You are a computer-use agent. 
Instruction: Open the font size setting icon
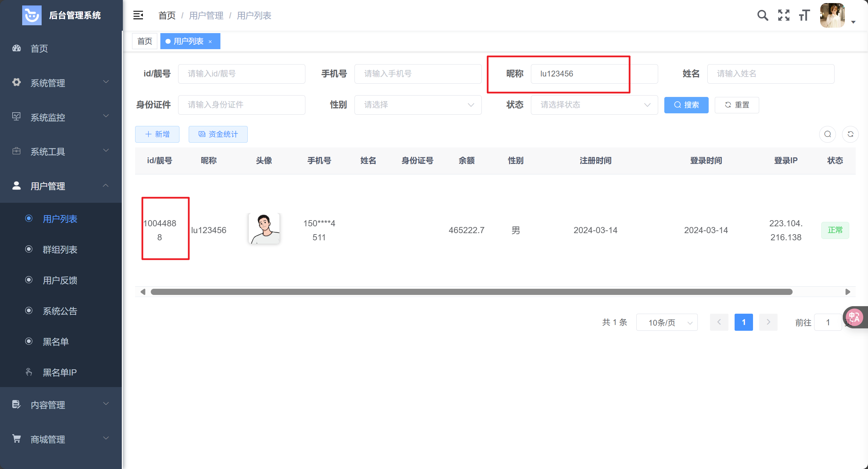tap(804, 15)
